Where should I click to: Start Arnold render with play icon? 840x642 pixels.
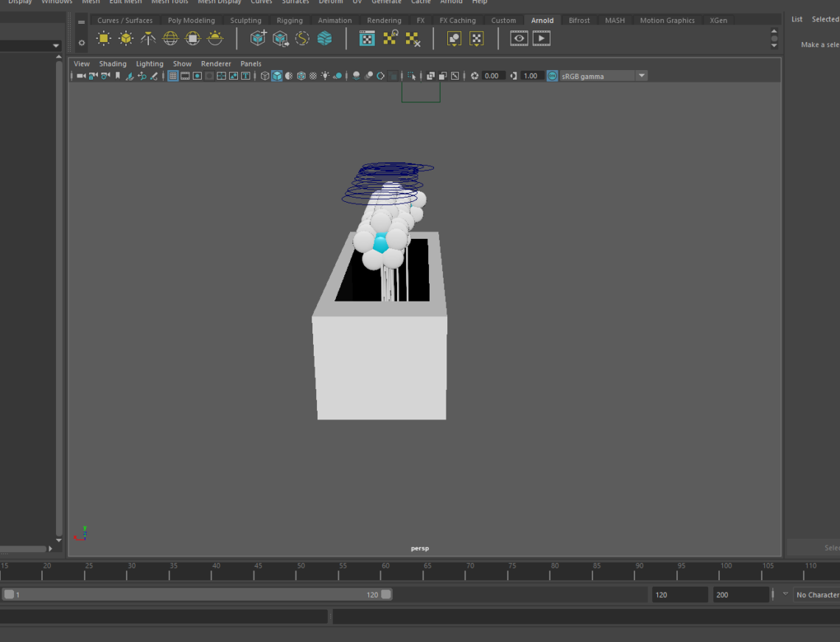(541, 38)
